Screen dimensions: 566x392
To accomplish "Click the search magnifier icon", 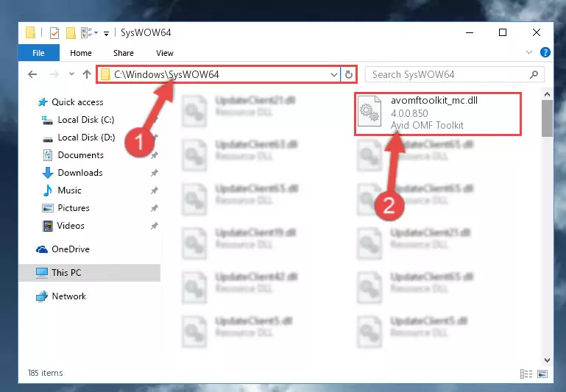I will tap(534, 75).
